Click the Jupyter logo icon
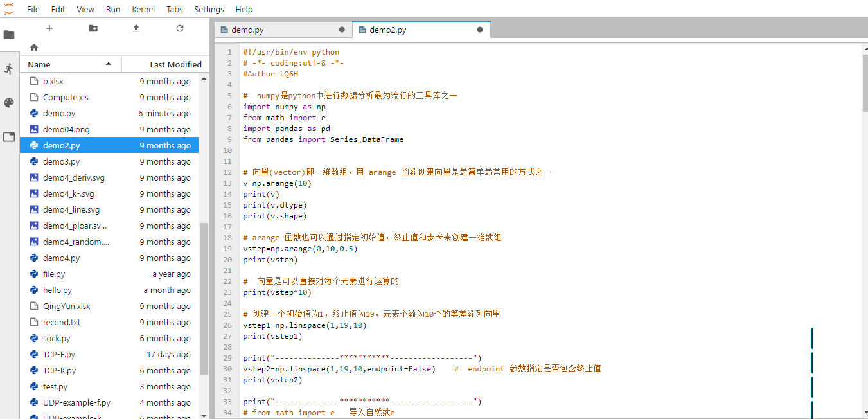 tap(9, 8)
